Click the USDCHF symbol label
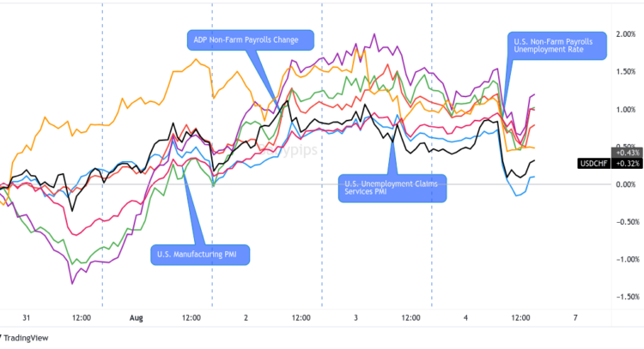644x349 pixels. [x=592, y=164]
